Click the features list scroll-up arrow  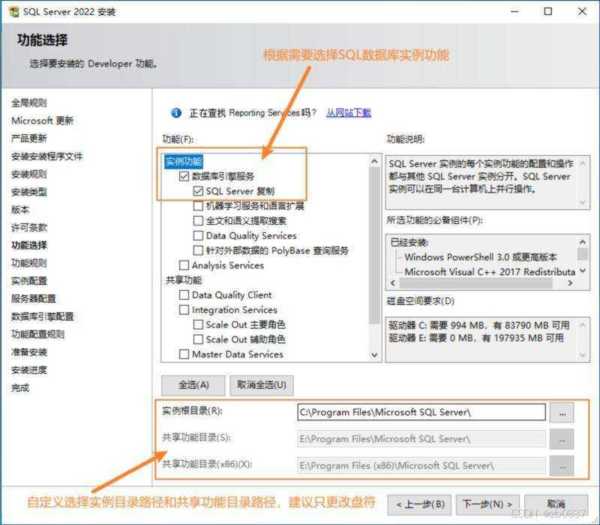coord(375,161)
